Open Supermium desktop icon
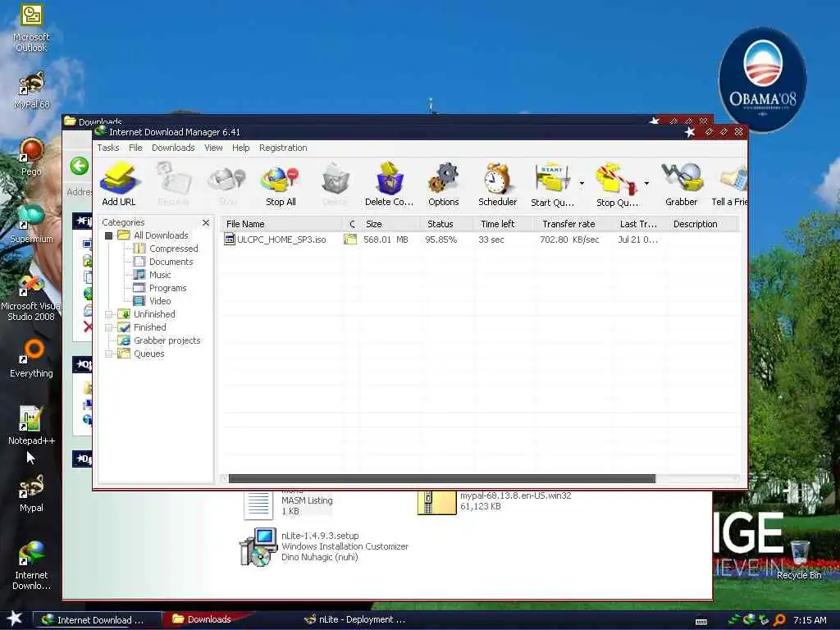Screen dimensions: 840x630 [31, 224]
